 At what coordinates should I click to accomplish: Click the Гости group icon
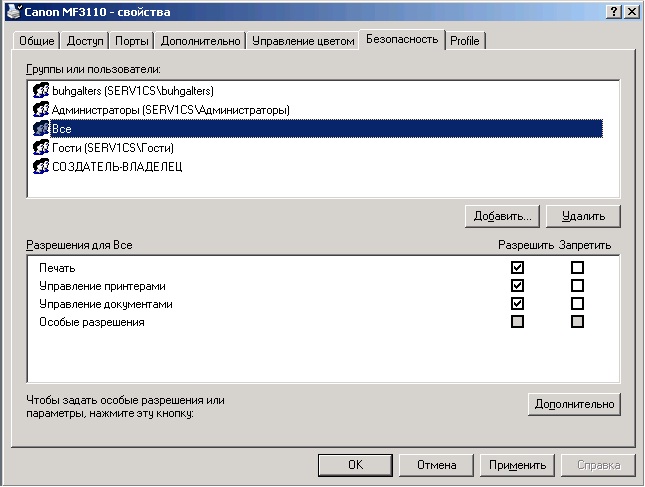tap(41, 147)
